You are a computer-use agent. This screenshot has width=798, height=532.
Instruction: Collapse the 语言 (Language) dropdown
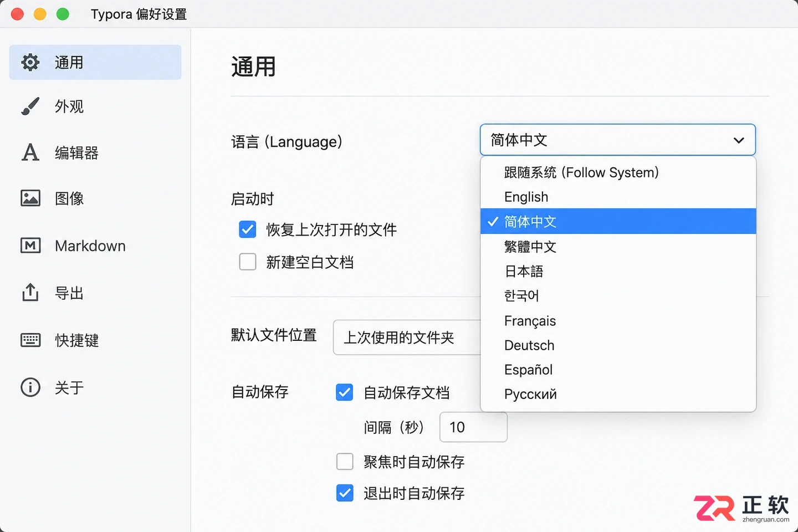click(618, 140)
